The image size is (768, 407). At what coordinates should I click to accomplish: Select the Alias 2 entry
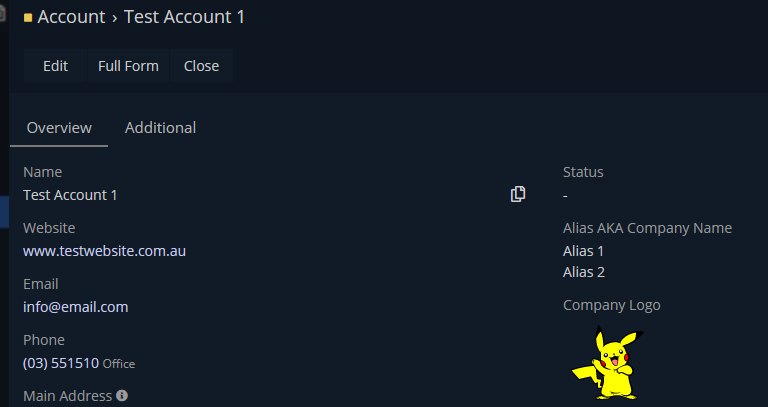click(x=583, y=272)
